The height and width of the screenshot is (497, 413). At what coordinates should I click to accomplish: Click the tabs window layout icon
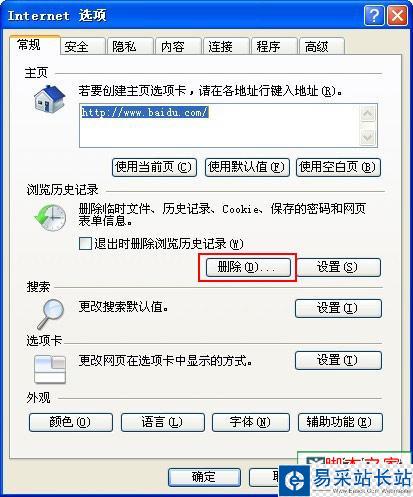[50, 369]
